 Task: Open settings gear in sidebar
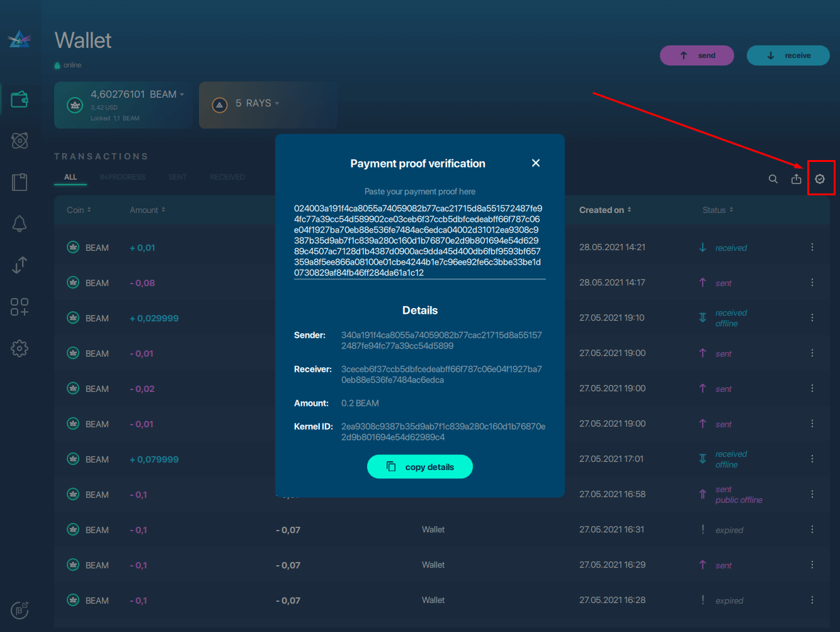tap(20, 348)
